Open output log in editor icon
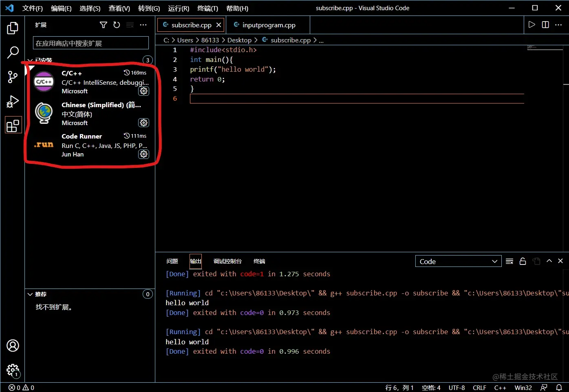The height and width of the screenshot is (392, 569). pos(536,261)
